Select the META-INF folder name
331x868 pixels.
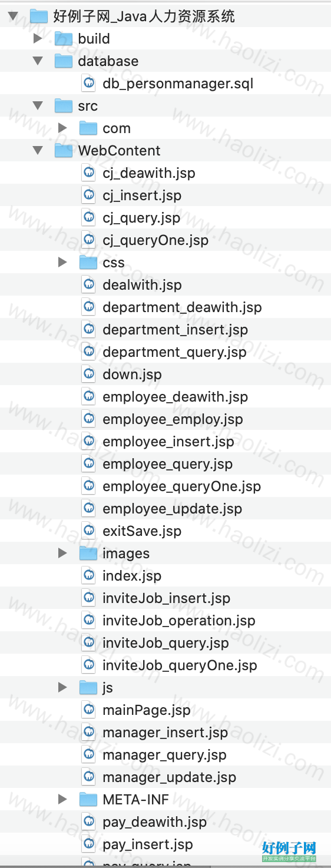pos(136,800)
